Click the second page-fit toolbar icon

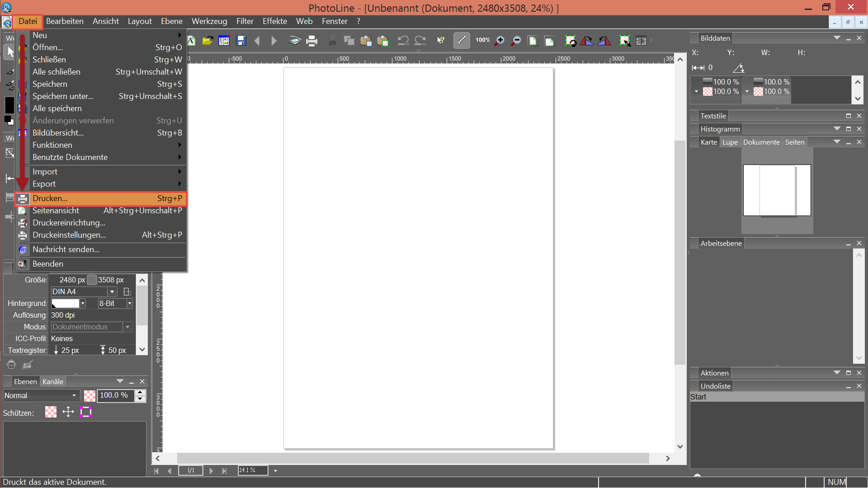click(x=549, y=41)
